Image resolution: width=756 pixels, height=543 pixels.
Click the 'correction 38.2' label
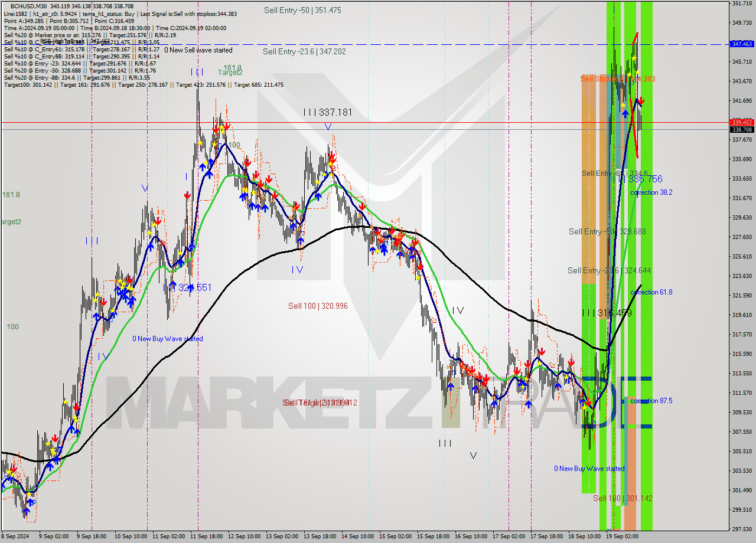click(651, 192)
